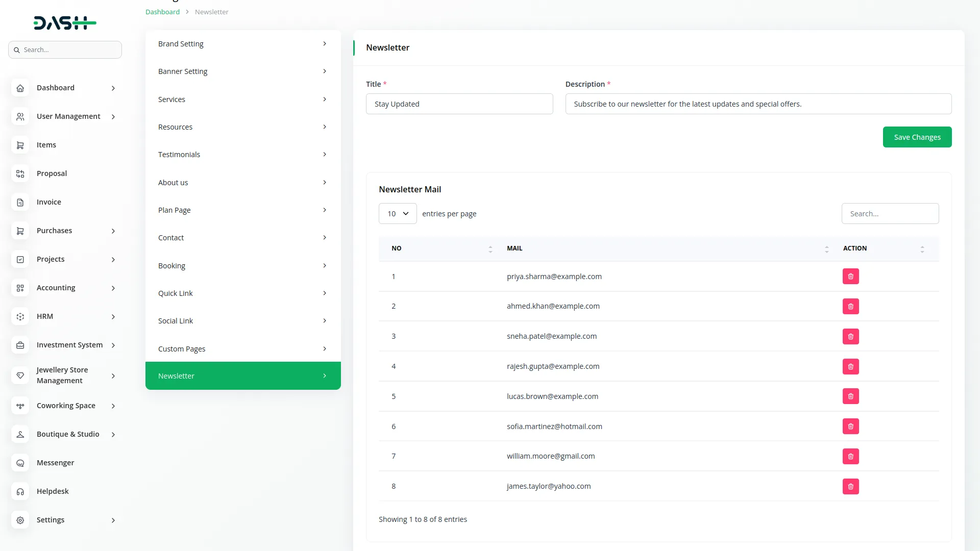This screenshot has height=551, width=980.
Task: Click the Helpdesk headset icon
Action: tap(20, 491)
